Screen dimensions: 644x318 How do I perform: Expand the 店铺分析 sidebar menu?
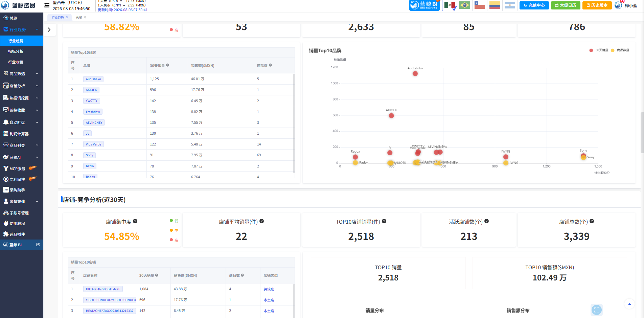pos(22,86)
